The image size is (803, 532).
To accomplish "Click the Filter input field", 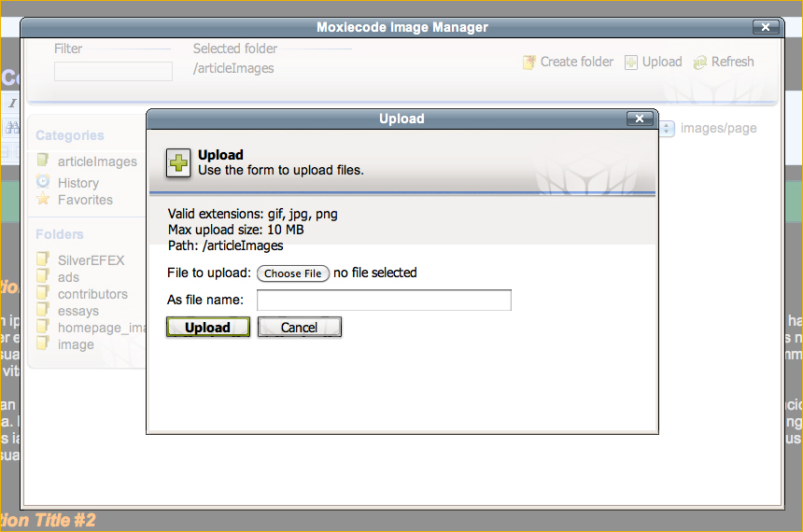I will click(113, 71).
